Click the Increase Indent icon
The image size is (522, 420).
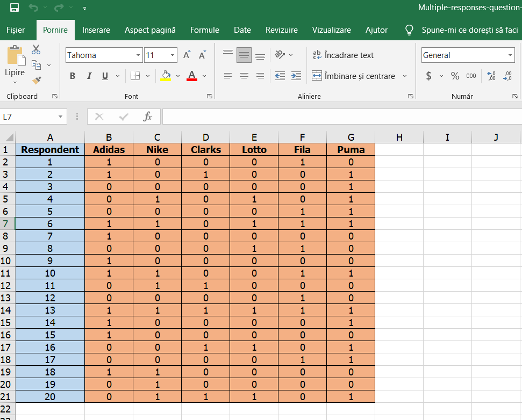[296, 76]
